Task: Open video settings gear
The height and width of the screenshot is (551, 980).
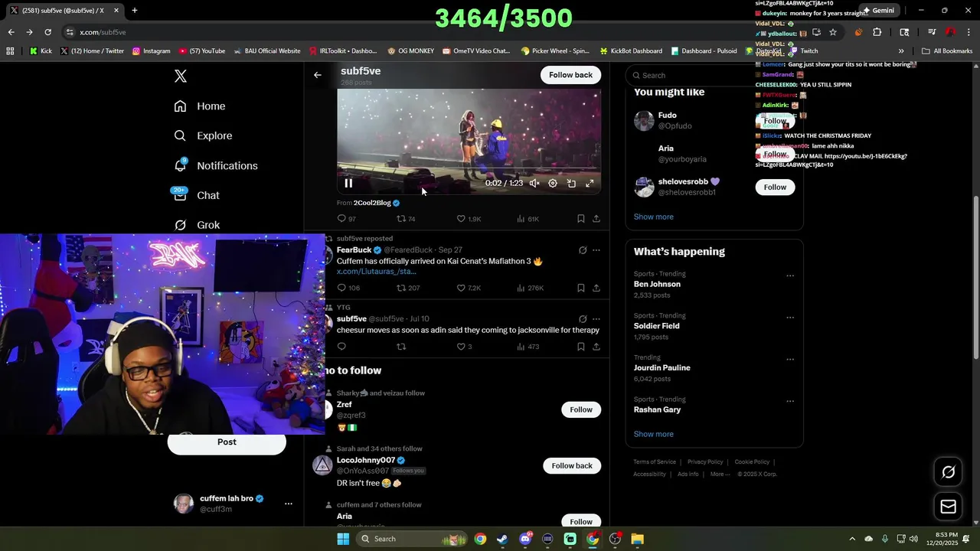Action: (x=553, y=184)
